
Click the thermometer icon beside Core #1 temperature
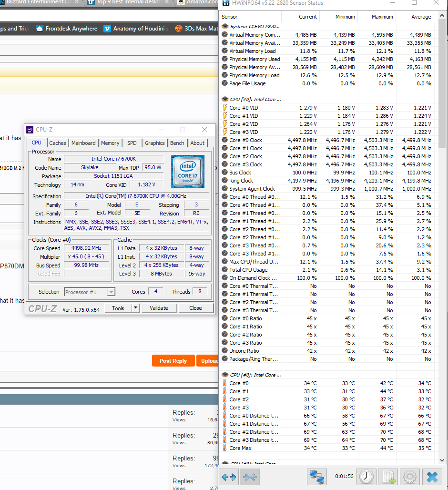(224, 391)
